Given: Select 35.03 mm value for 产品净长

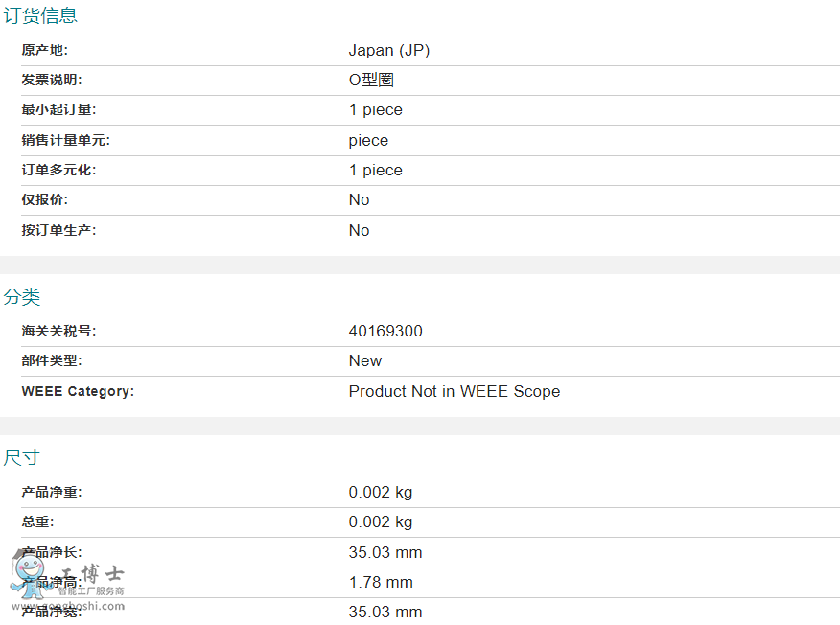Looking at the screenshot, I should click(x=385, y=553).
